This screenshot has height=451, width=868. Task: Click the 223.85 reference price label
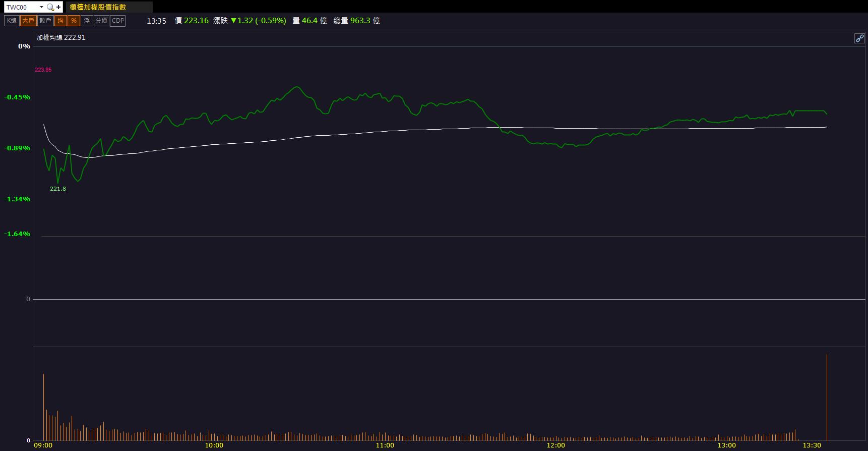[x=43, y=70]
